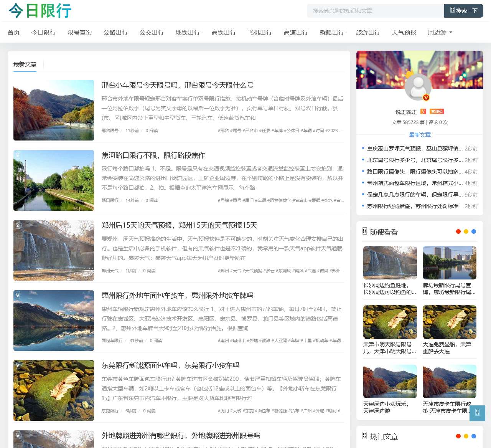
Task: Open thumbnail of 邢台 mountain river article
Action: (54, 110)
